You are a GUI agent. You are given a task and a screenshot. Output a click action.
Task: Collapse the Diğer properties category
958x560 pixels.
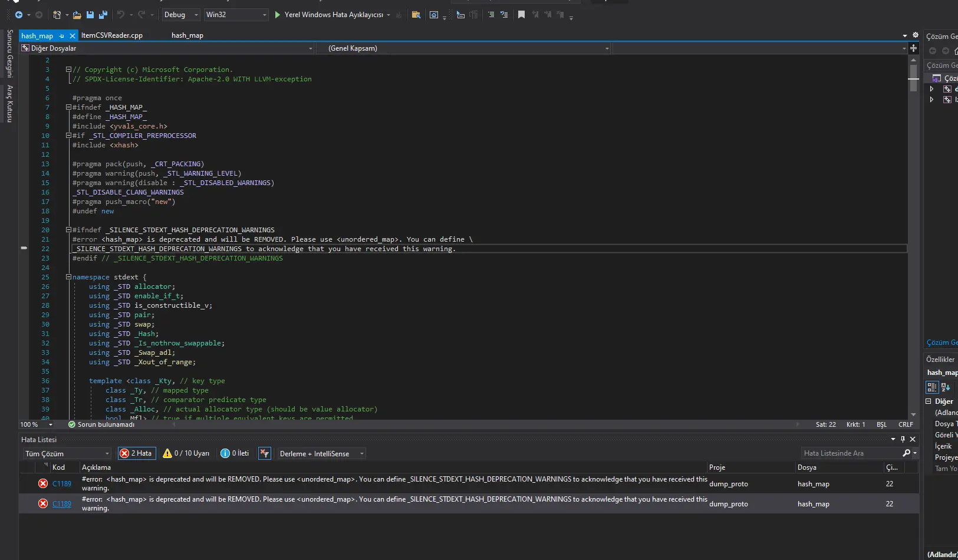929,401
